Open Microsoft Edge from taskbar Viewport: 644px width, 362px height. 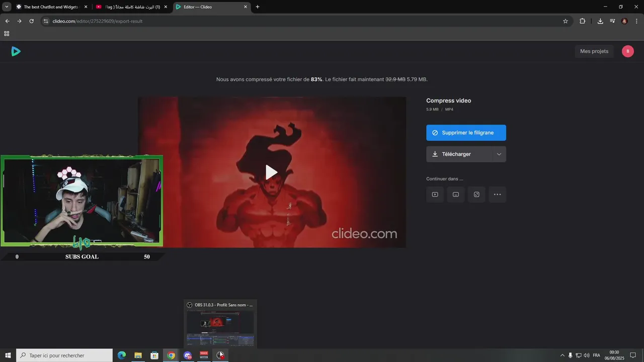[121, 355]
